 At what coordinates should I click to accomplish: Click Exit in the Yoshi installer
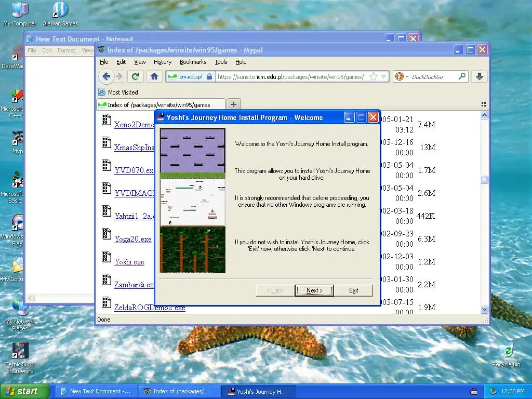tap(353, 290)
